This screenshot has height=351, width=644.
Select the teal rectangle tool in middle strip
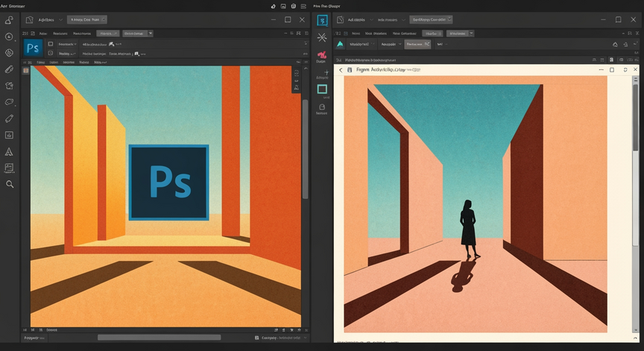pos(323,89)
